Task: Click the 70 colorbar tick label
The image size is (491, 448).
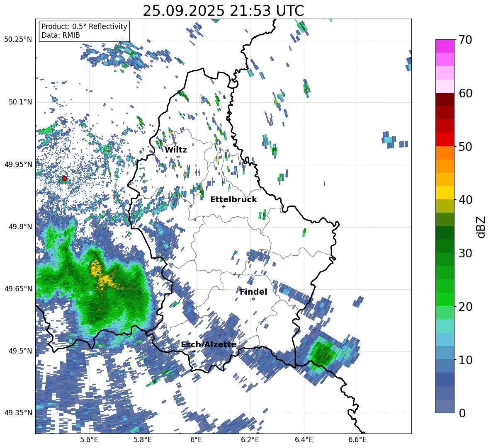Action: click(x=465, y=40)
